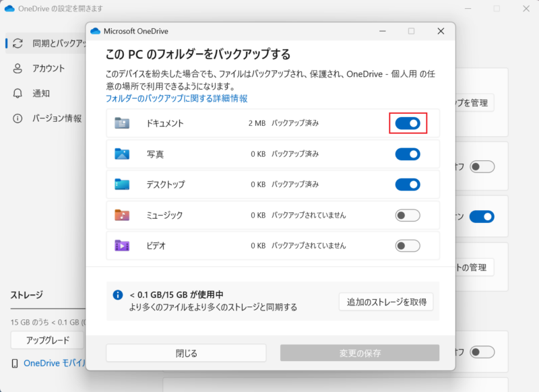The height and width of the screenshot is (392, 539).
Task: Toggle off デスクトップ folder backup
Action: click(x=408, y=185)
